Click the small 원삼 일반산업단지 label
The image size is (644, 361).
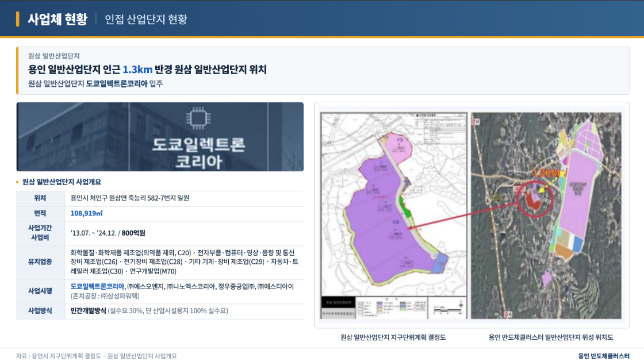point(54,56)
